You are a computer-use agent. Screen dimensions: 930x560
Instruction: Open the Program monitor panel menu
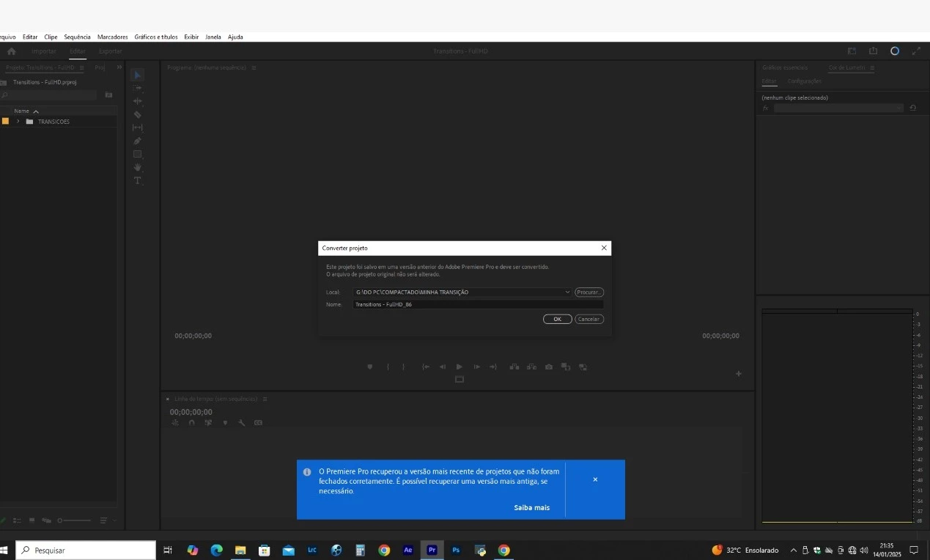254,67
